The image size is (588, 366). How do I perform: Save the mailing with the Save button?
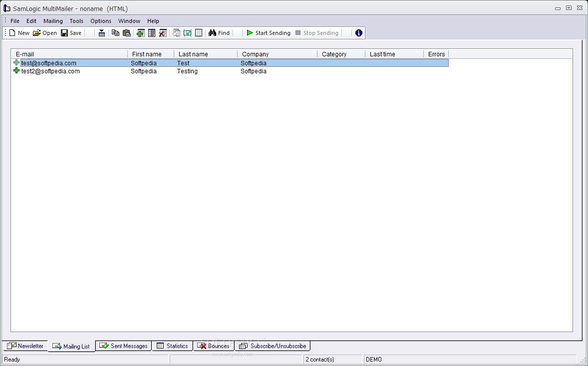[x=71, y=33]
